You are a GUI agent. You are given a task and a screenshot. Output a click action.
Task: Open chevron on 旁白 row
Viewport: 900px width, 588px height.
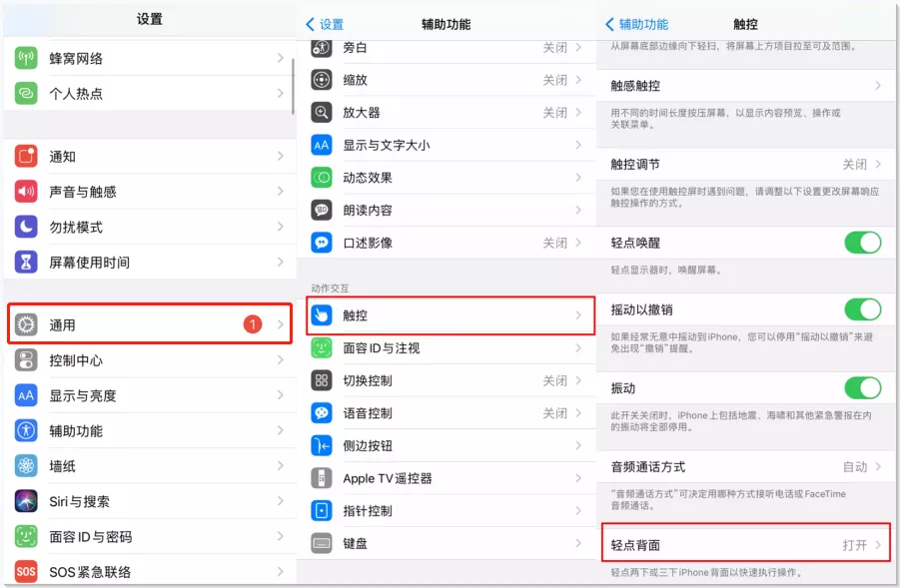578,47
